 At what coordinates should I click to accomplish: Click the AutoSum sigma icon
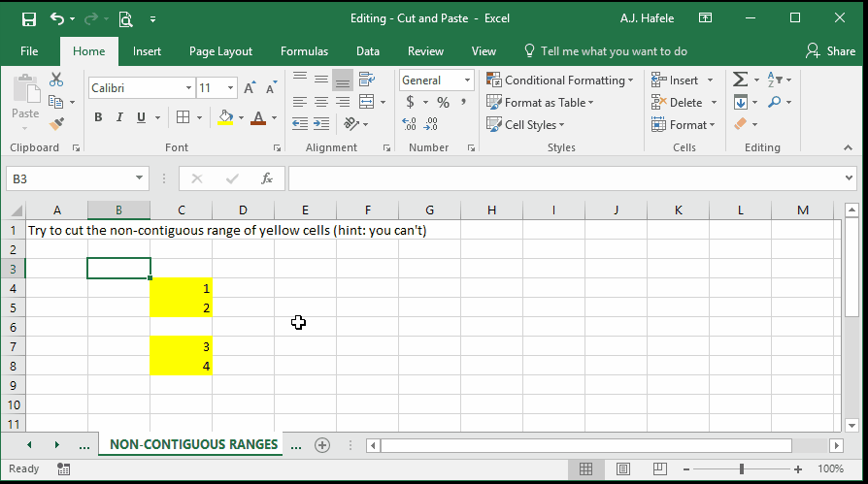point(740,80)
